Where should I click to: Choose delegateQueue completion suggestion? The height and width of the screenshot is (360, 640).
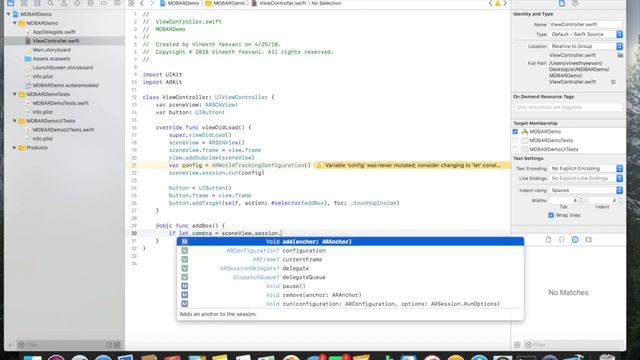[350, 277]
